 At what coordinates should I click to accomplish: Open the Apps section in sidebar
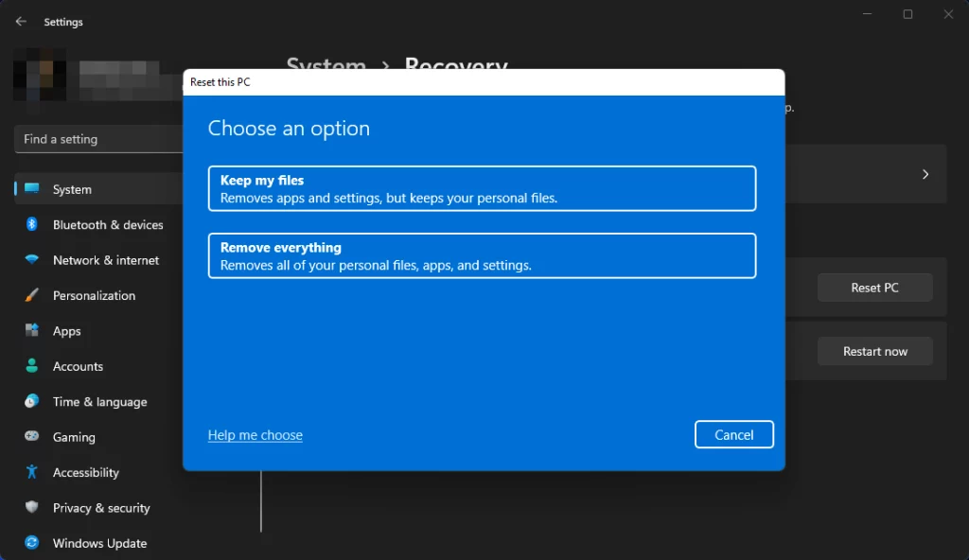pyautogui.click(x=68, y=330)
